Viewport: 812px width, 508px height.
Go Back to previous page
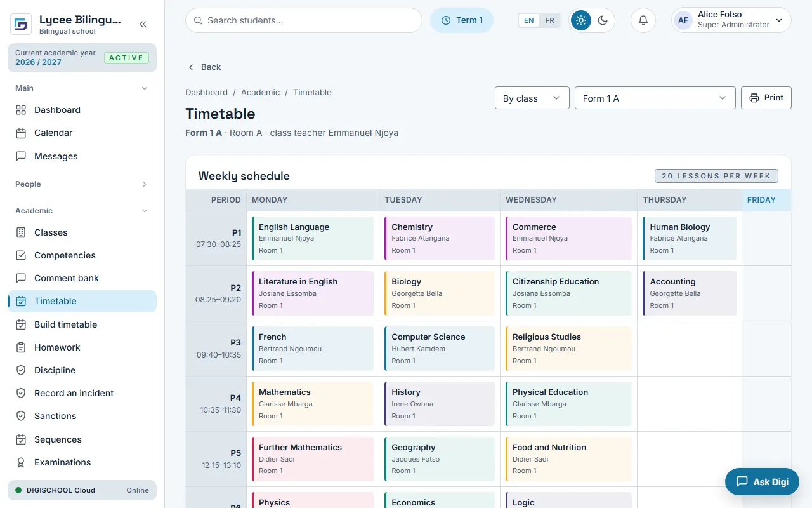(x=204, y=67)
